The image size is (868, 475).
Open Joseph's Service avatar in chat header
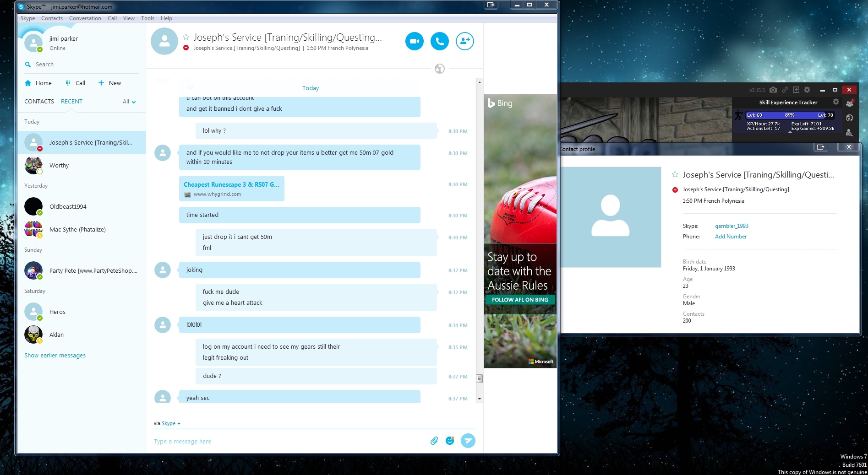click(164, 41)
